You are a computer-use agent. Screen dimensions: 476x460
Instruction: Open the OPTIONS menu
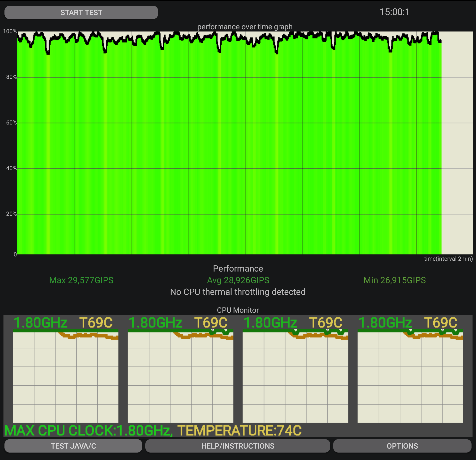click(402, 446)
